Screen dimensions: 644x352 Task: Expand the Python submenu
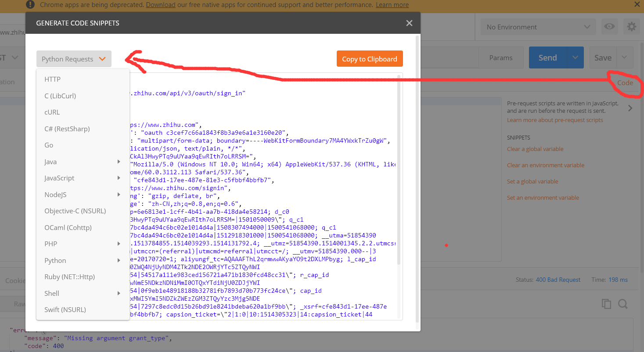pyautogui.click(x=119, y=260)
